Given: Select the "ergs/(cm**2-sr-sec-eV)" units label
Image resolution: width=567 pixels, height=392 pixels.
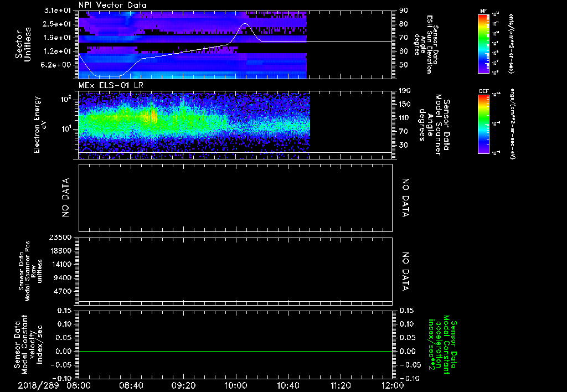Looking at the screenshot, I should (512, 124).
